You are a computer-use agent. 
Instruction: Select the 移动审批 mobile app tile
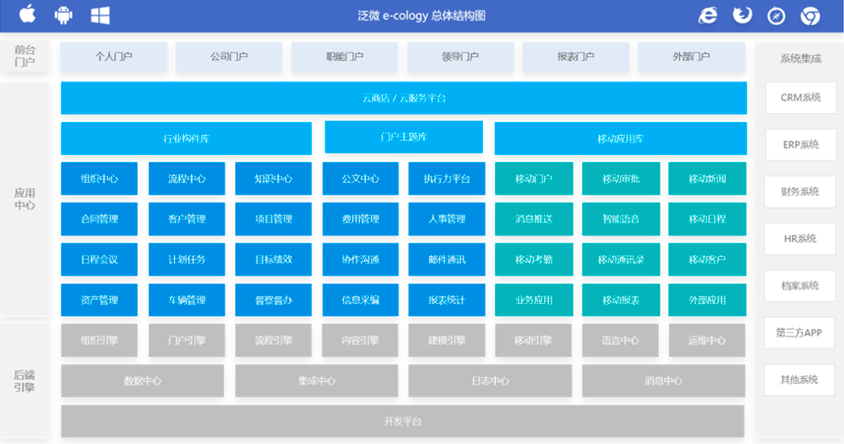point(621,179)
